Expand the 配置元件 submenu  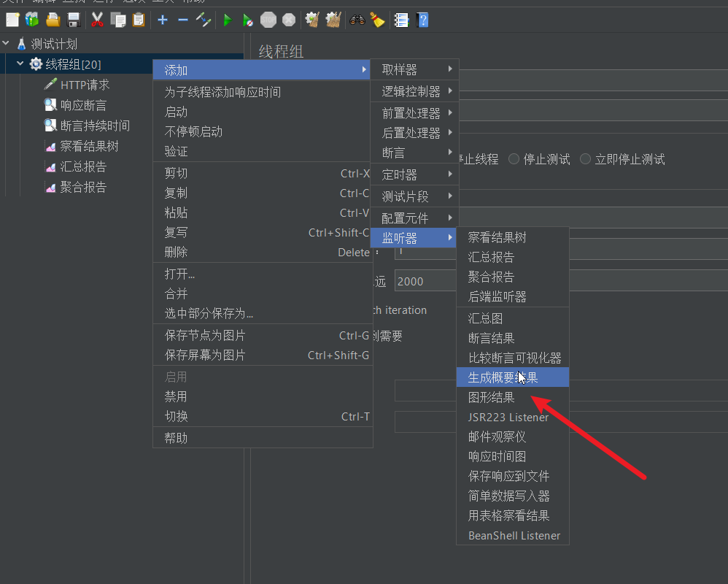coord(414,218)
